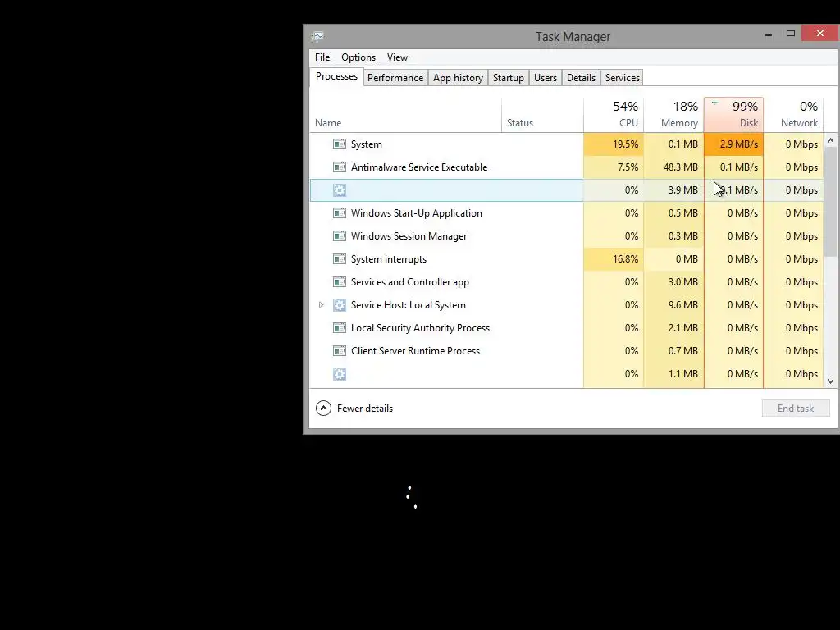Click the scrollbar up arrow
Image resolution: width=840 pixels, height=630 pixels.
830,141
